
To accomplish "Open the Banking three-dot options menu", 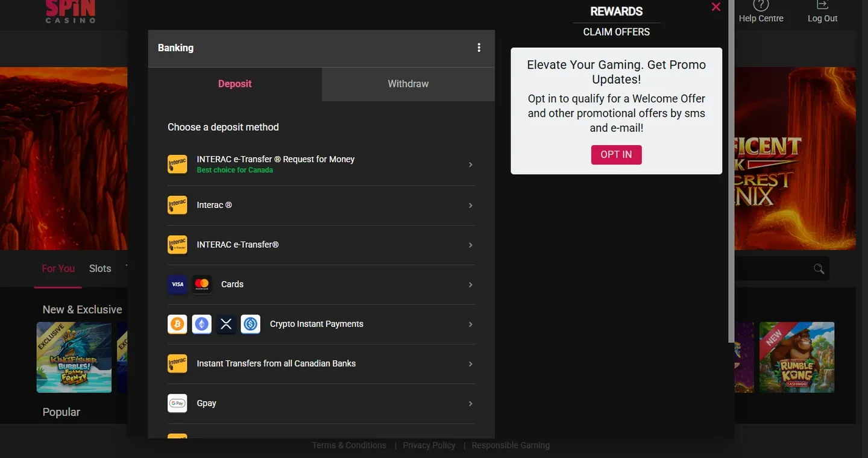I will 479,48.
